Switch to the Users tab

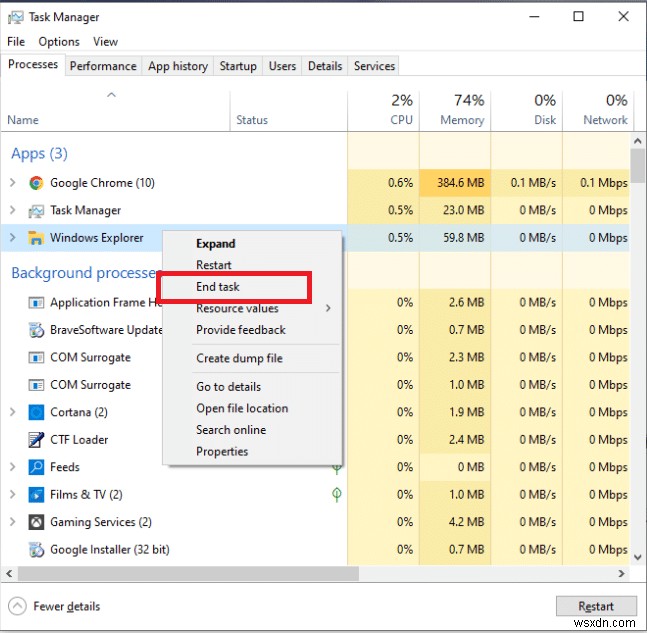point(282,66)
